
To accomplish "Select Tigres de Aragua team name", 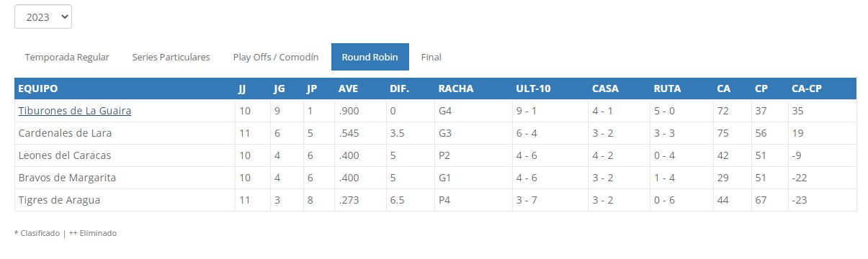I will point(59,200).
